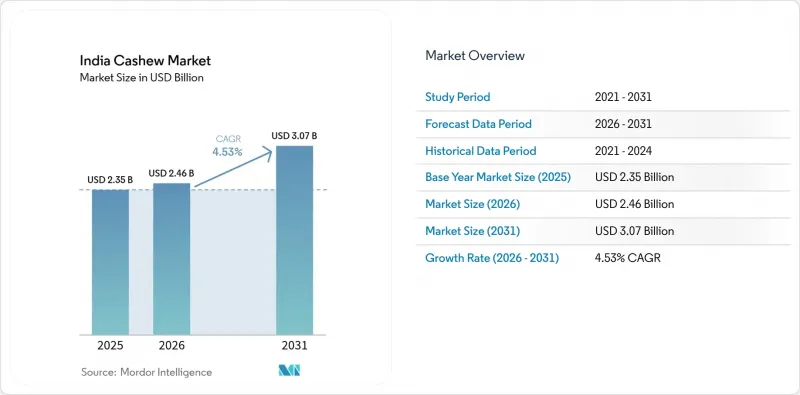Select the Market Size (2031) row label
The width and height of the screenshot is (800, 395).
(x=472, y=231)
